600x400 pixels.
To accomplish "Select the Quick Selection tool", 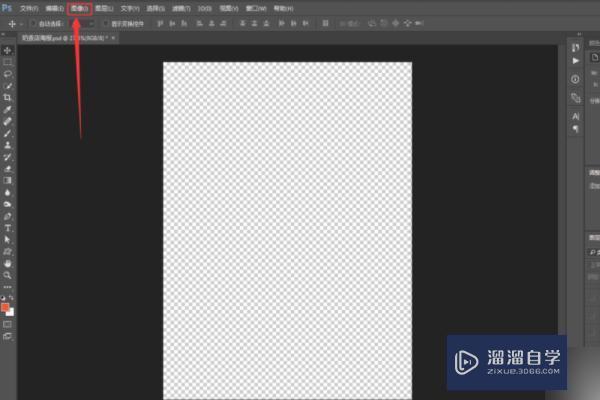I will tap(7, 86).
